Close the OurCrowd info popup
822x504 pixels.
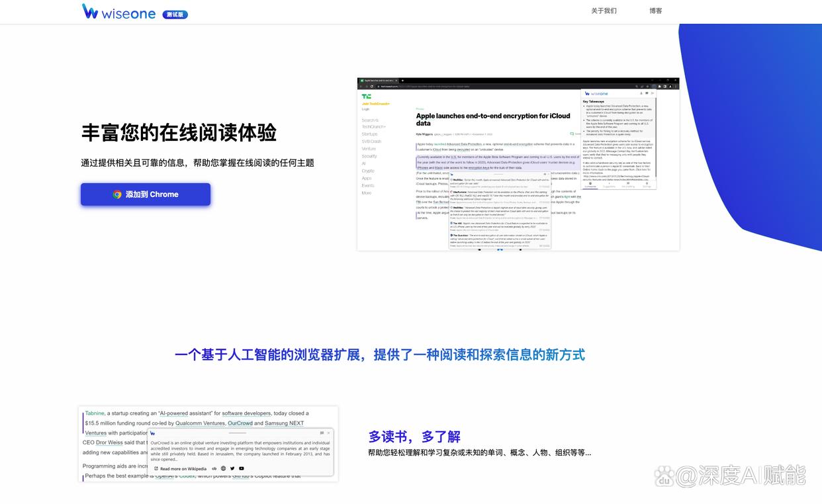point(328,433)
